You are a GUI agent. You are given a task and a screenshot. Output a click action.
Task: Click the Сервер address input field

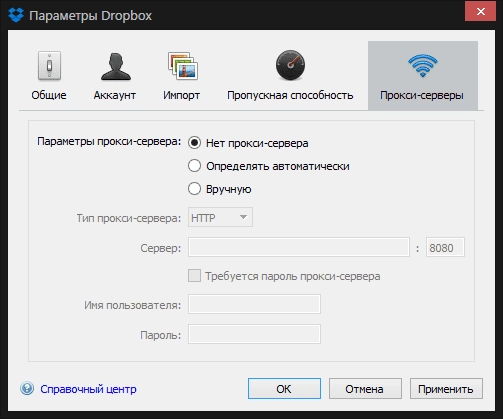pos(299,247)
